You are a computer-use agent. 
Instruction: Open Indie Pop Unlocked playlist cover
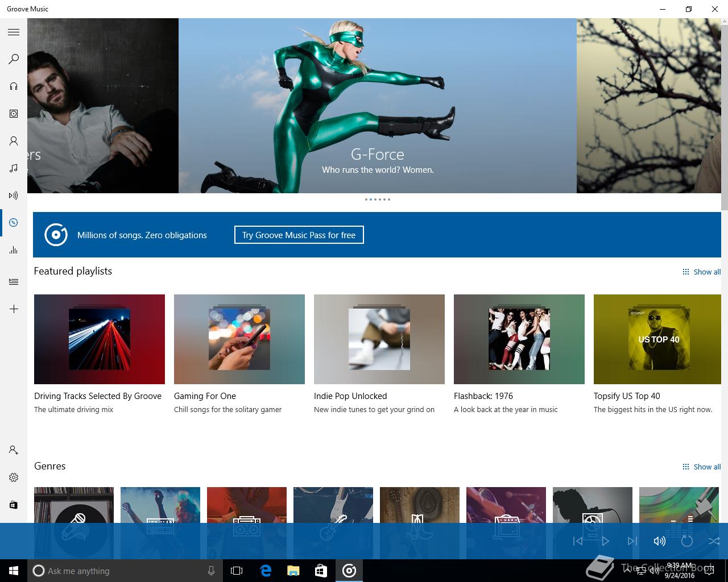(379, 339)
